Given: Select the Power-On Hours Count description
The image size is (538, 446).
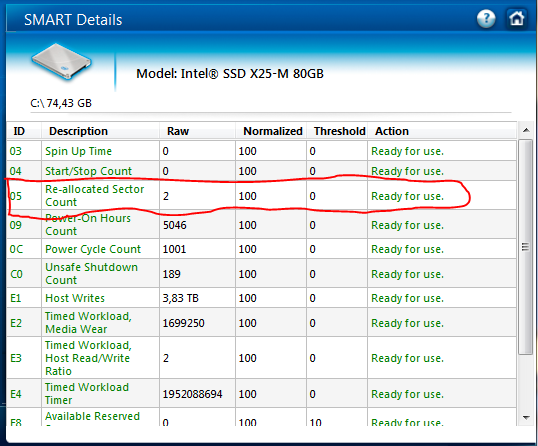Looking at the screenshot, I should click(88, 224).
